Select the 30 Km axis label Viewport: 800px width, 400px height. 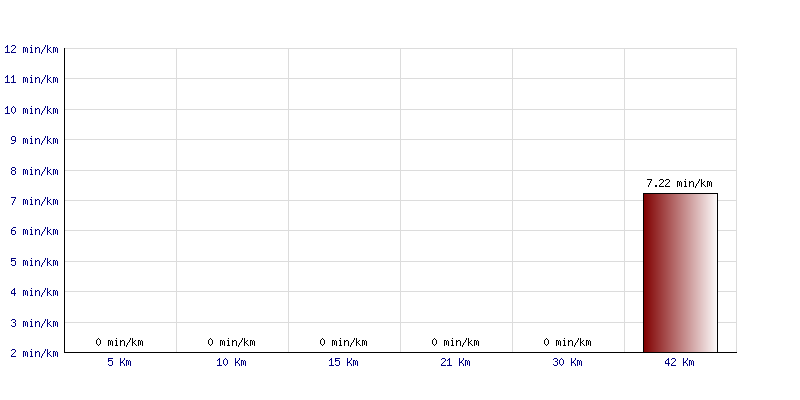(567, 363)
